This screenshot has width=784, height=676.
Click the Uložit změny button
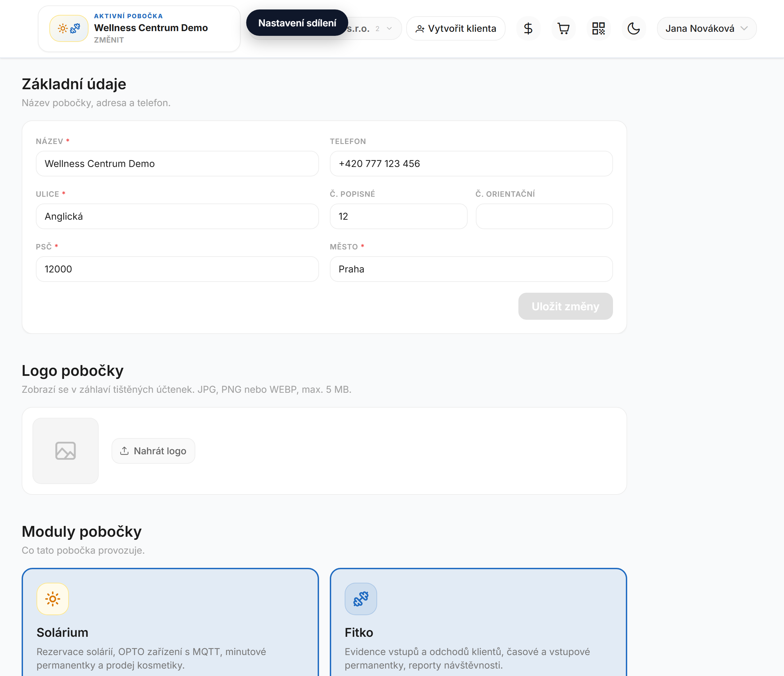(x=565, y=306)
